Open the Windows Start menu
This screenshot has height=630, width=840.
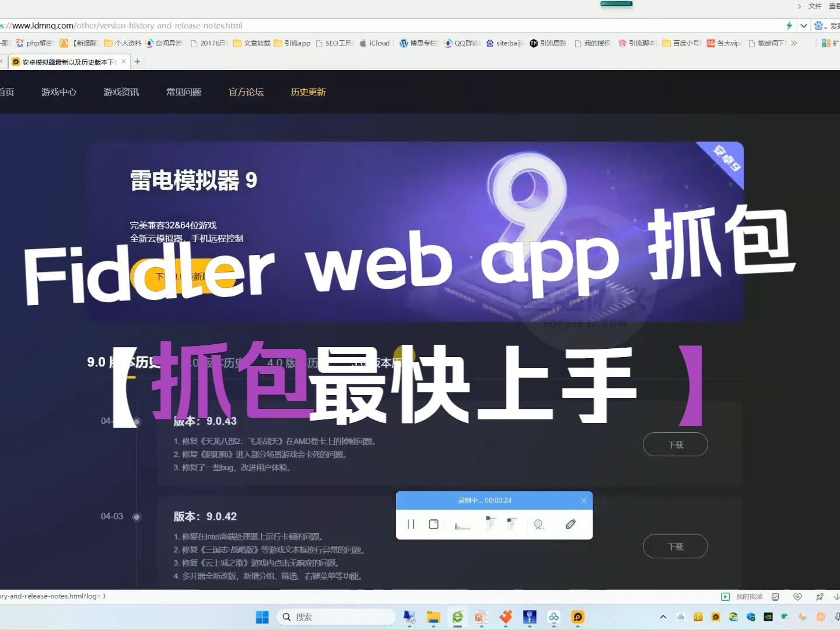262,617
